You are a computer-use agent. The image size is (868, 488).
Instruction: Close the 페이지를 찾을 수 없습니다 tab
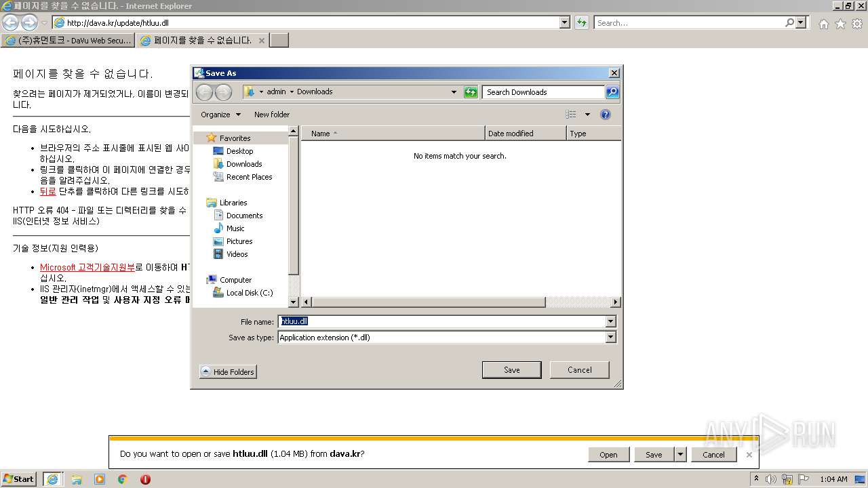point(262,41)
